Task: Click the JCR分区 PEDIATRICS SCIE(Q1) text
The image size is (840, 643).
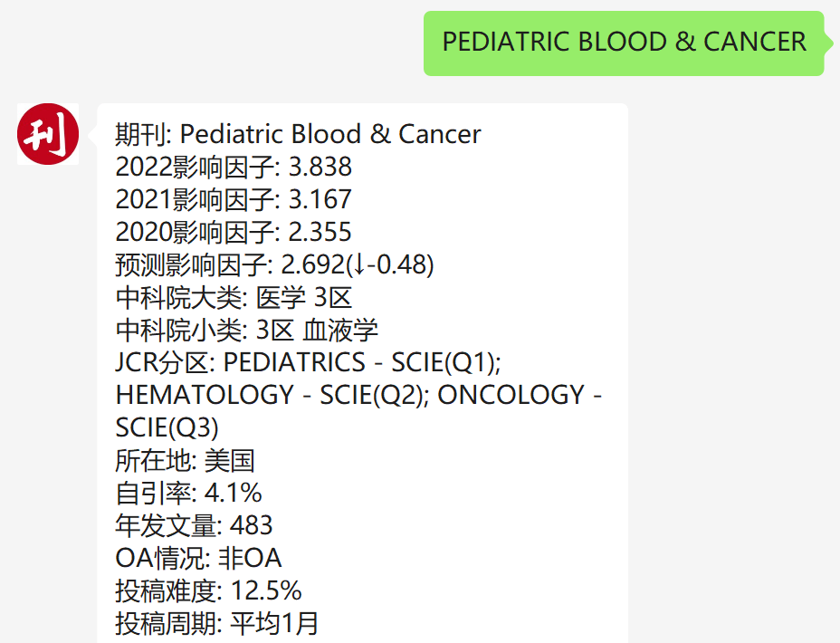Action: (308, 363)
